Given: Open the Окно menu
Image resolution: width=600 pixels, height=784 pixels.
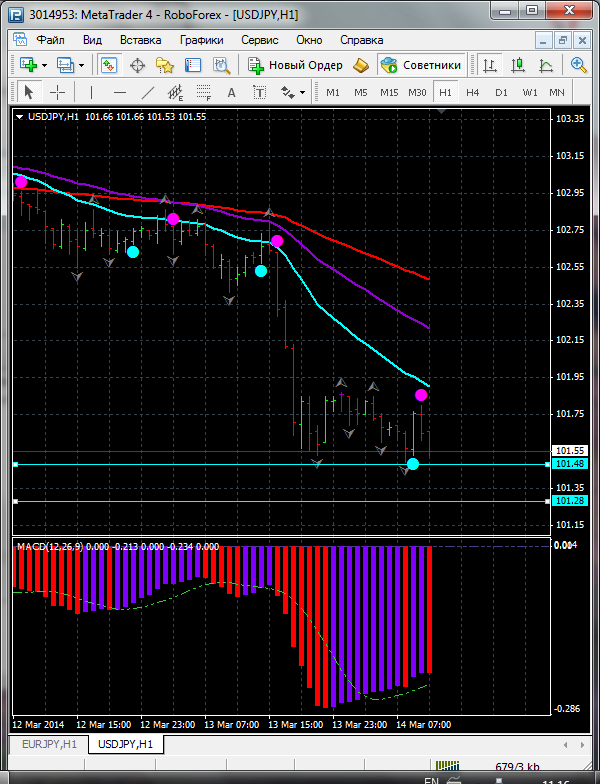Looking at the screenshot, I should (309, 40).
